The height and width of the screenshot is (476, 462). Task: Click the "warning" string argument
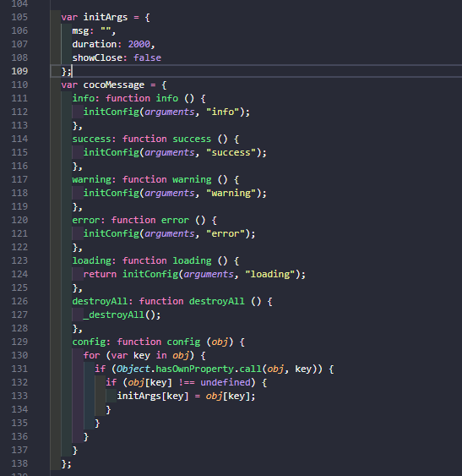(x=231, y=193)
